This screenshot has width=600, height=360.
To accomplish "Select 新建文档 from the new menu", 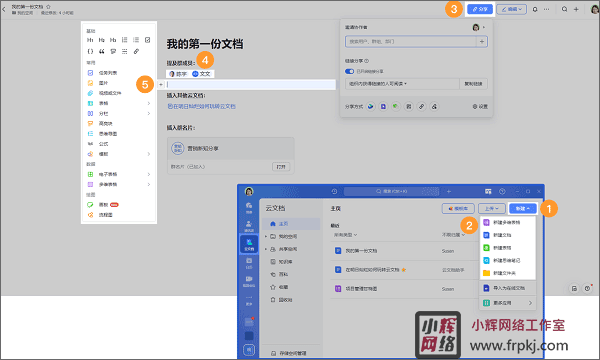I will 508,235.
